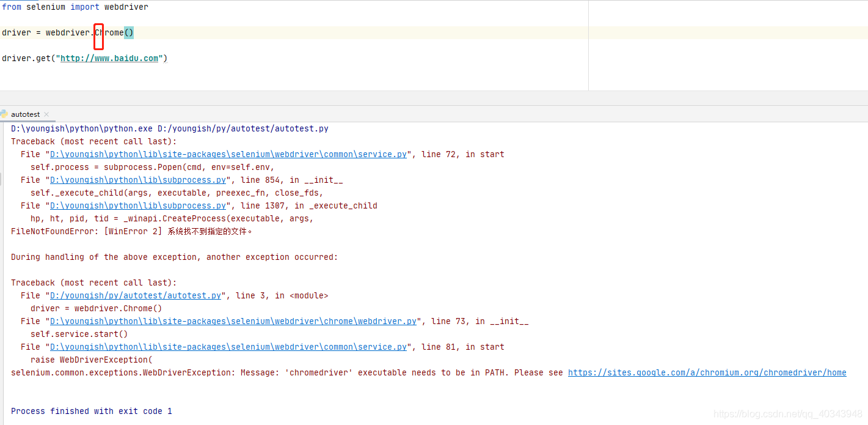The image size is (868, 425).
Task: Open autotest.py at line 3 link
Action: 134,295
